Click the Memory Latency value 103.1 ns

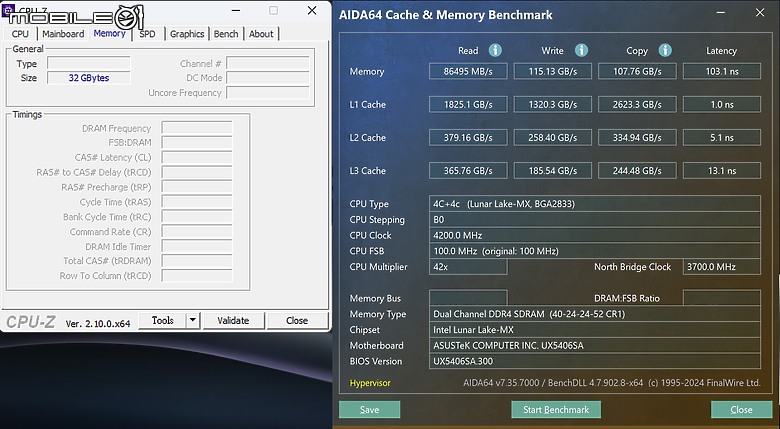[x=722, y=71]
